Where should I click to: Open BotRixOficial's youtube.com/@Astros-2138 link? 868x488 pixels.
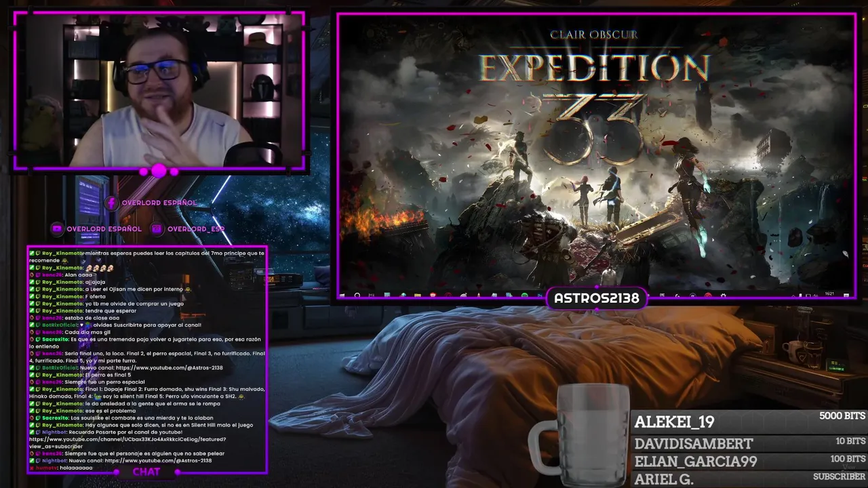point(170,367)
